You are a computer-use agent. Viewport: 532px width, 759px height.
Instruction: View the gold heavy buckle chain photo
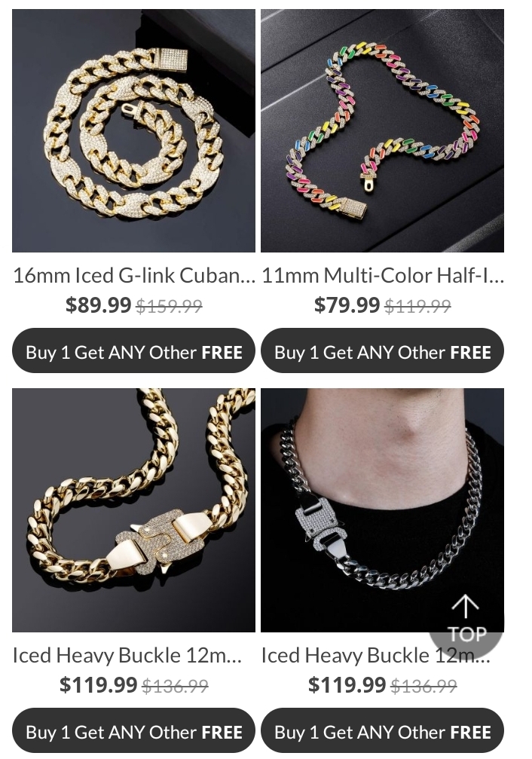click(x=133, y=510)
